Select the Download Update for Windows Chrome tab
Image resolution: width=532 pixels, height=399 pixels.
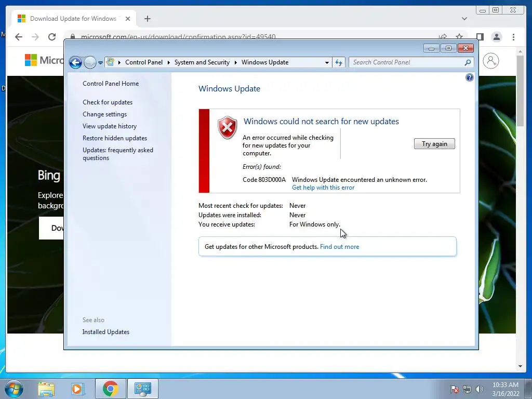(73, 19)
